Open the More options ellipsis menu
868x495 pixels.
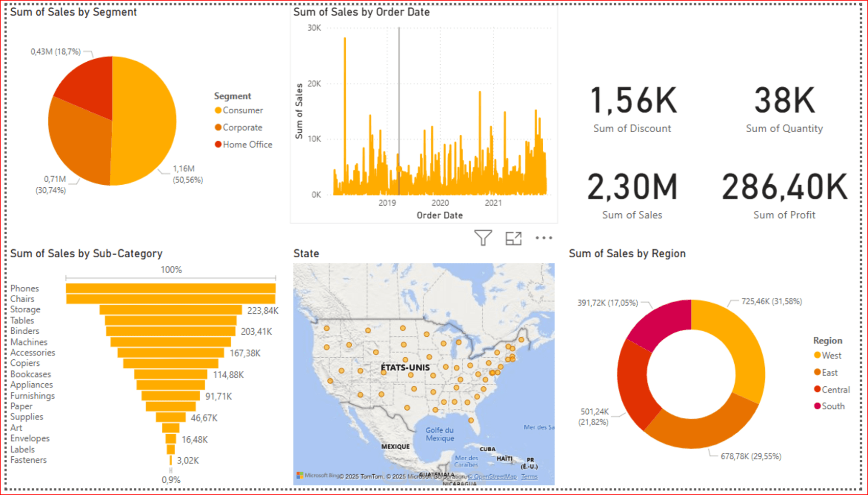coord(544,238)
